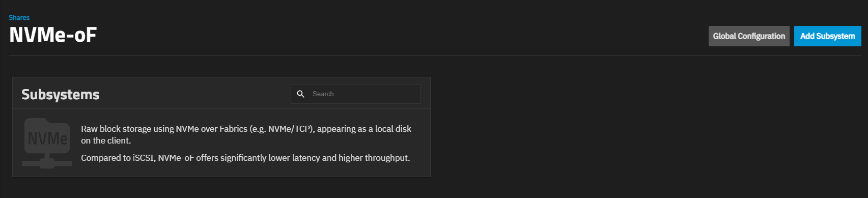Select the NVMe-oF page title
The image size is (868, 198).
pos(53,35)
